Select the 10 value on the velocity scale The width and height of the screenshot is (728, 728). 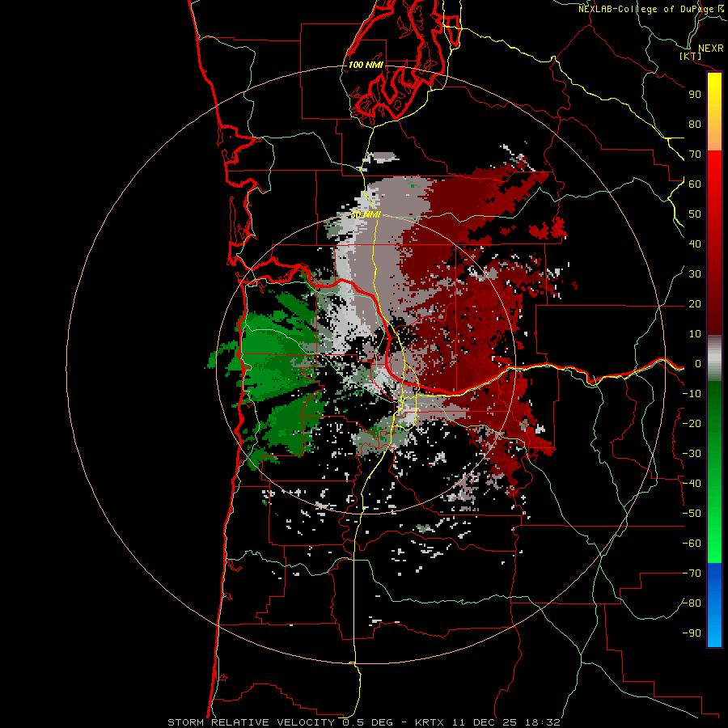(x=695, y=334)
